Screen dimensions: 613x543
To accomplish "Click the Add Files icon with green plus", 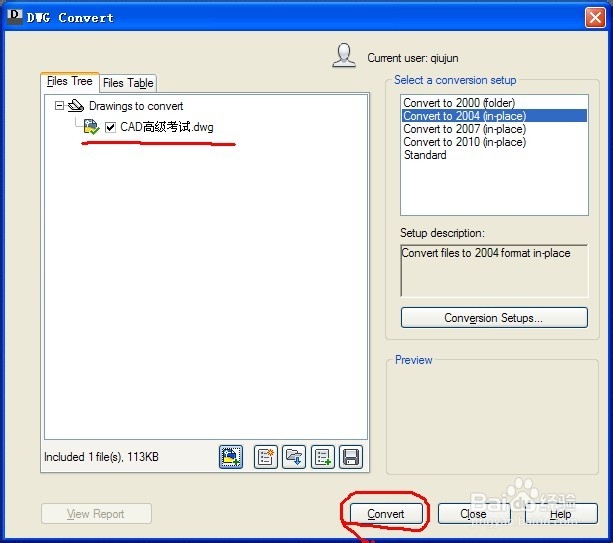I will tap(231, 457).
